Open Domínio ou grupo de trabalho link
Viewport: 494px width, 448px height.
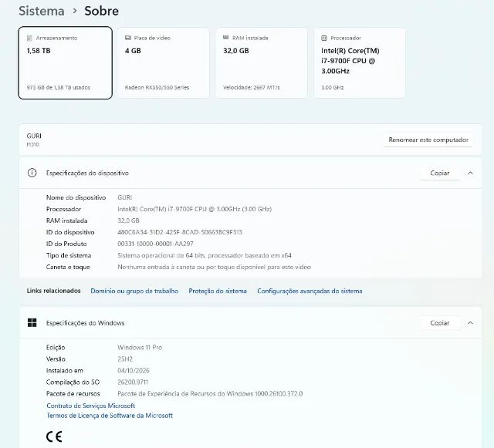pyautogui.click(x=134, y=291)
